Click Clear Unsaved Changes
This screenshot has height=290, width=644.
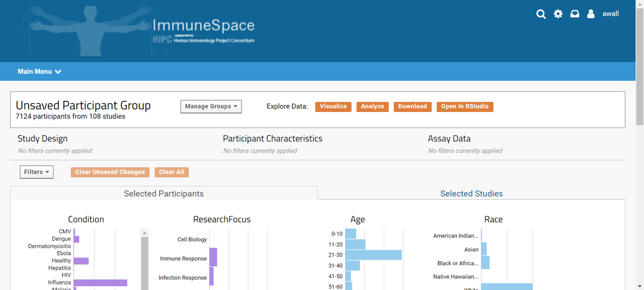point(110,172)
